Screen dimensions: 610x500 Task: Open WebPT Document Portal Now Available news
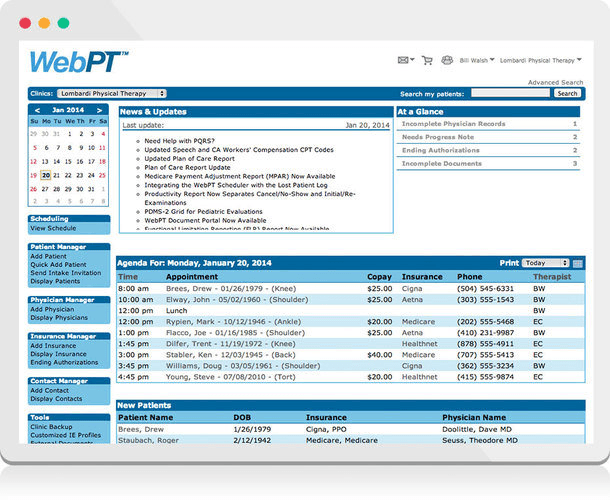pos(205,220)
